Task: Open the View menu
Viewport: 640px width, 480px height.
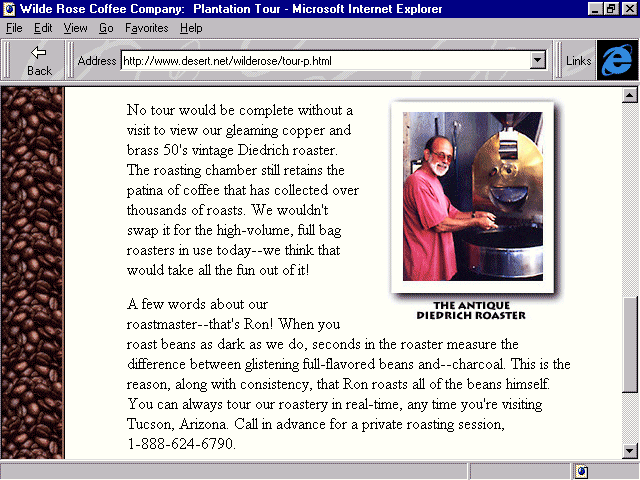Action: (75, 28)
